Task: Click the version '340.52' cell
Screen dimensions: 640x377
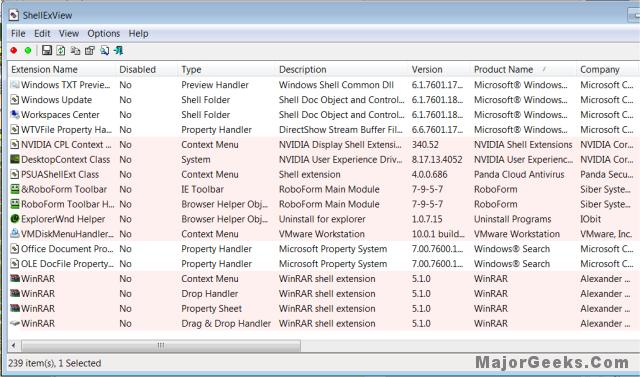Action: (425, 145)
